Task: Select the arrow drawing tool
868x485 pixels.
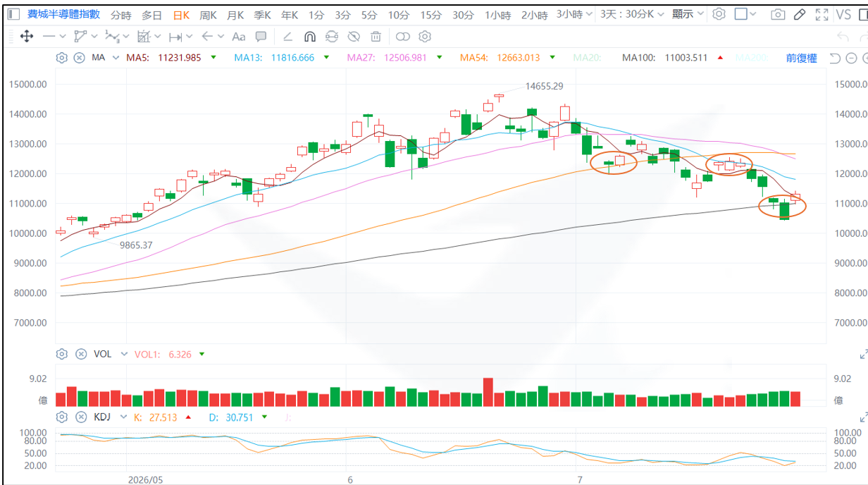Action: tap(207, 37)
